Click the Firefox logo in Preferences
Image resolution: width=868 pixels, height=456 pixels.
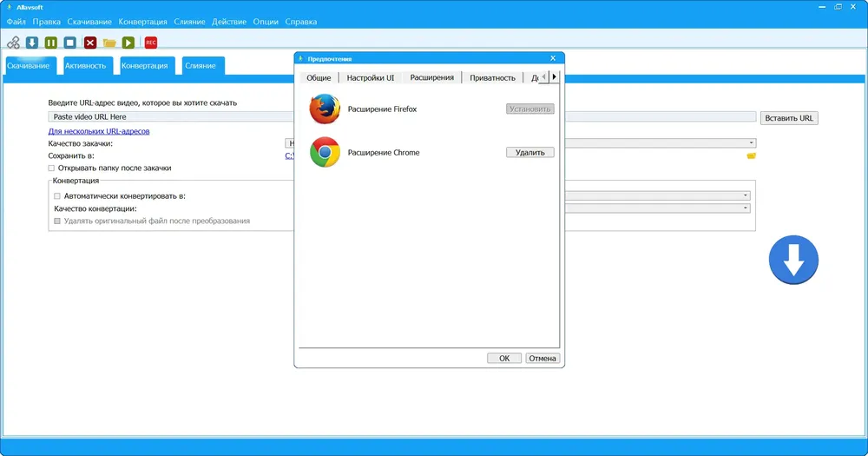coord(325,109)
